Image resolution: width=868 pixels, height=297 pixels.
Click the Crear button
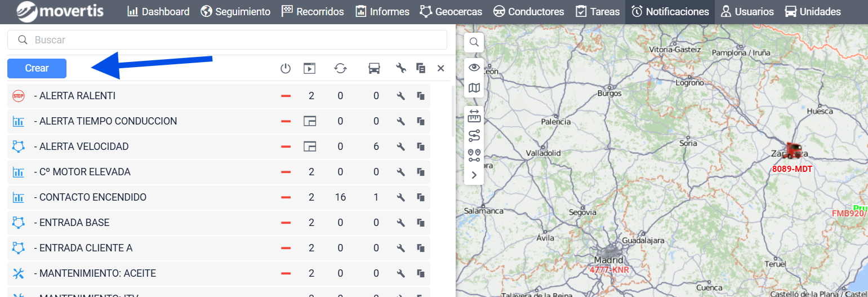(37, 68)
